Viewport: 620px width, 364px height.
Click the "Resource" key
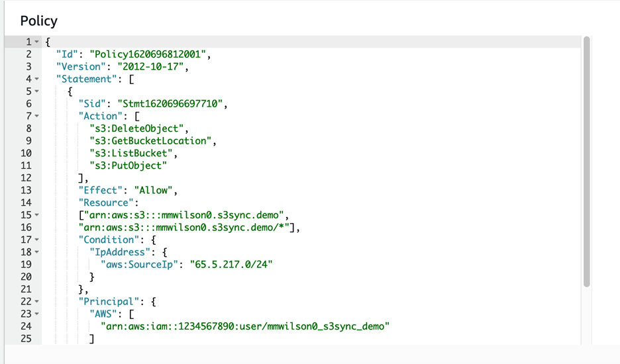coord(106,203)
